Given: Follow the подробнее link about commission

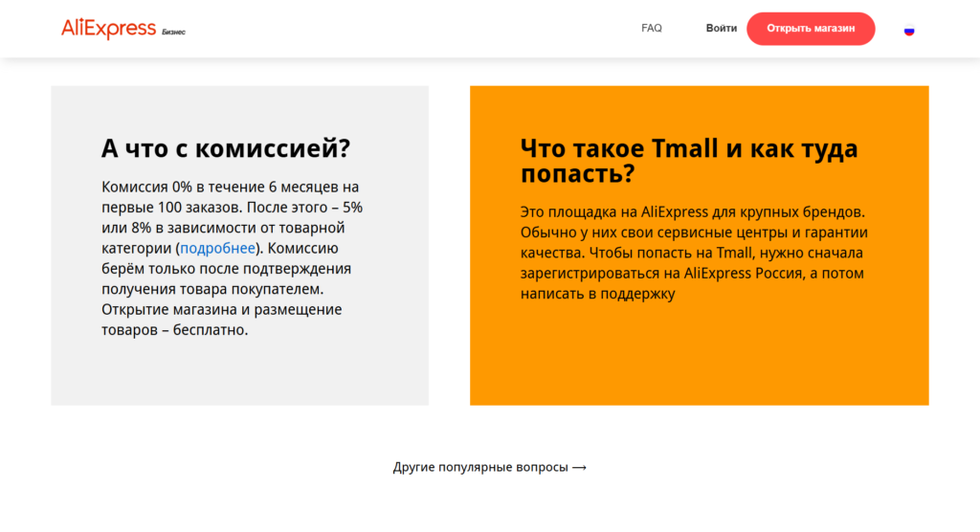Looking at the screenshot, I should pyautogui.click(x=217, y=248).
